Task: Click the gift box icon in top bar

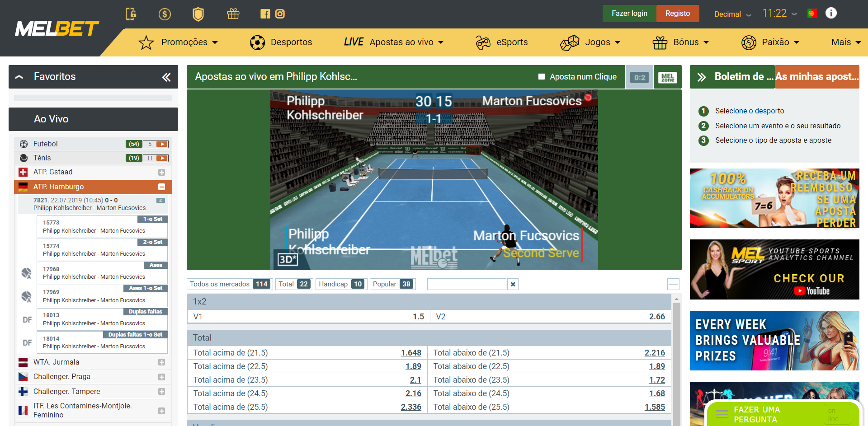Action: click(x=233, y=14)
